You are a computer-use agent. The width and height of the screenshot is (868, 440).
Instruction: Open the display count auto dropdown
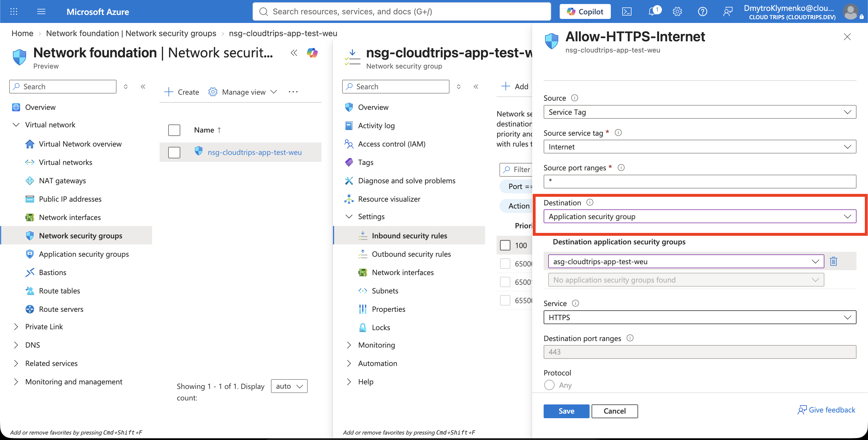coord(289,386)
